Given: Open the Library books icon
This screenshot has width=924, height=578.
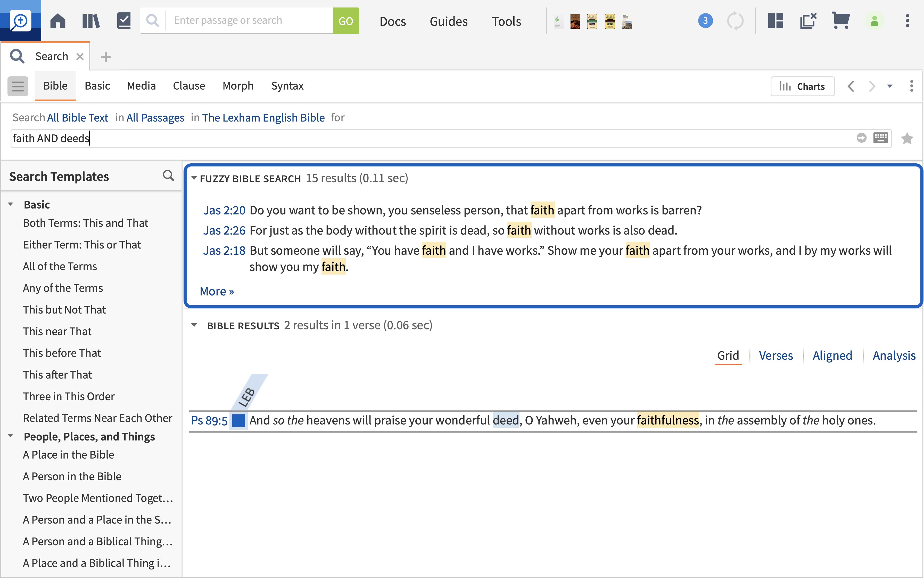Looking at the screenshot, I should (91, 21).
